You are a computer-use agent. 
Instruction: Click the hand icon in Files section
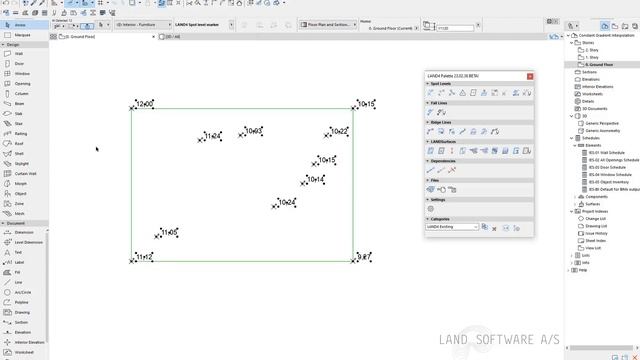pos(441,190)
